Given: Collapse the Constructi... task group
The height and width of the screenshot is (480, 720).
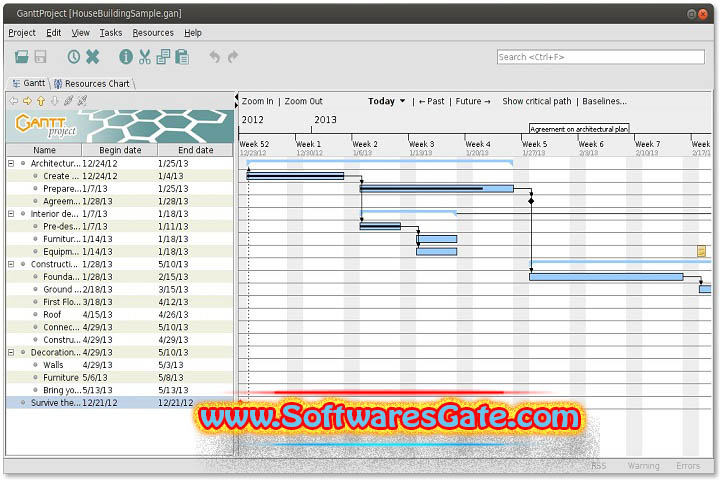Looking at the screenshot, I should tap(11, 264).
